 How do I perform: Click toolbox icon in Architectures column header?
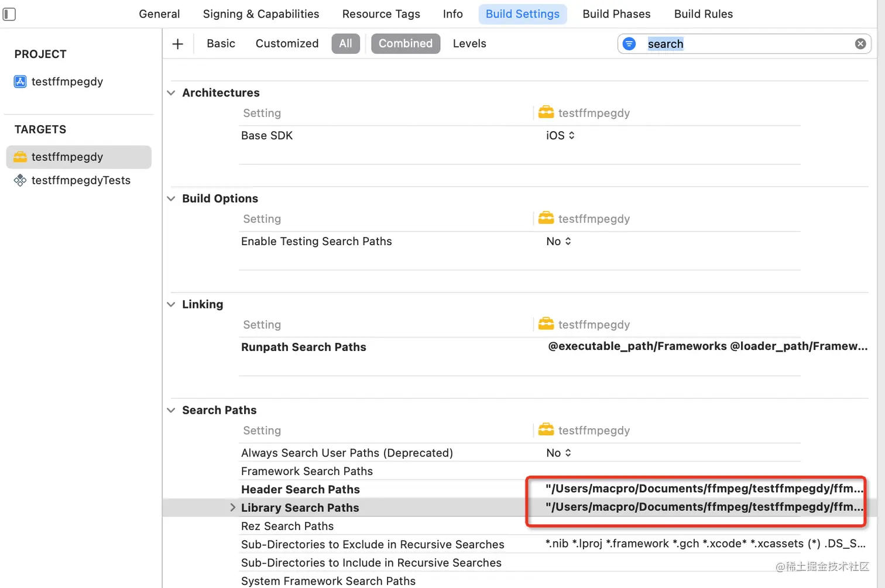coord(546,112)
